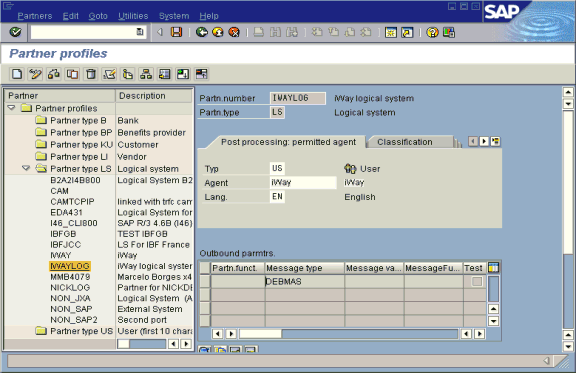Viewport: 576px width, 373px height.
Task: Click the Copy partner profile icon
Action: click(x=72, y=74)
